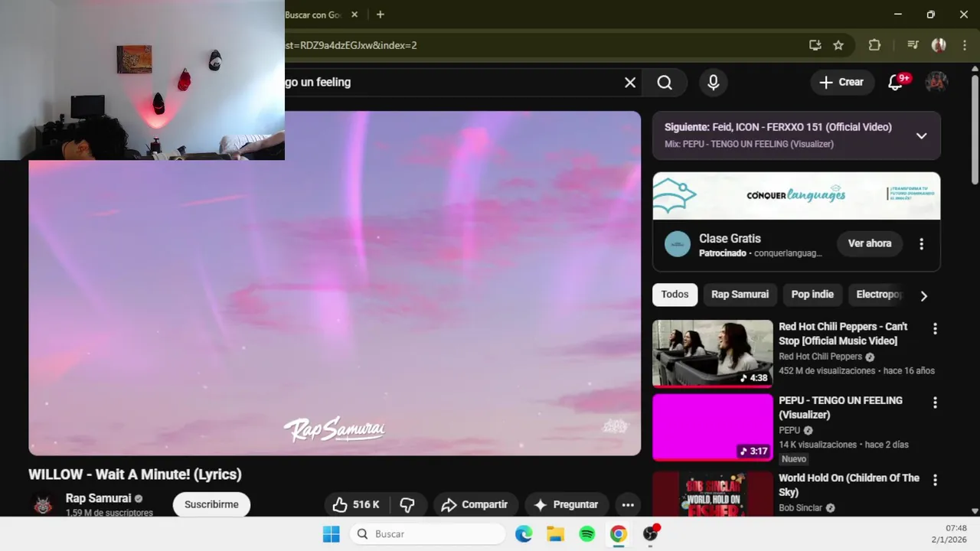Open Microsoft Edge from taskbar
This screenshot has width=980, height=551.
(x=524, y=534)
